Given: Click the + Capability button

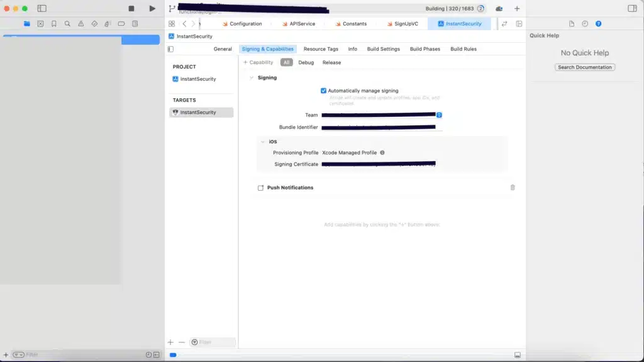Looking at the screenshot, I should pyautogui.click(x=258, y=62).
